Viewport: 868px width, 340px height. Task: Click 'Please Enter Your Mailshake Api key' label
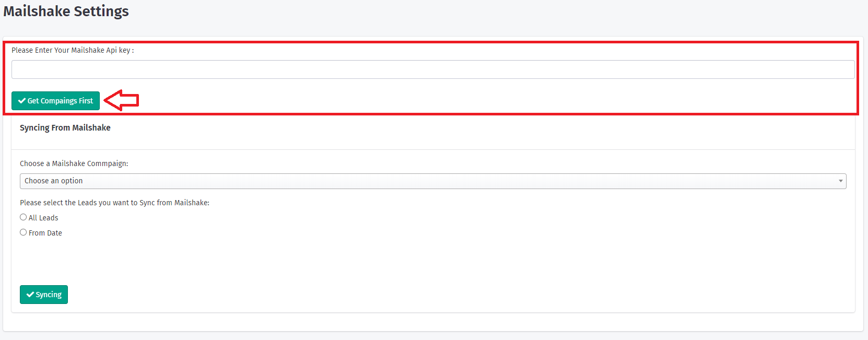[73, 50]
